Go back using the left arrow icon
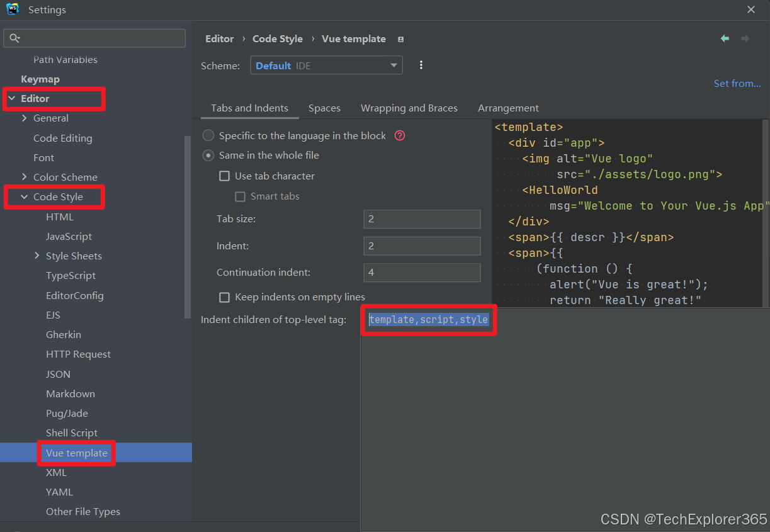 click(x=725, y=38)
